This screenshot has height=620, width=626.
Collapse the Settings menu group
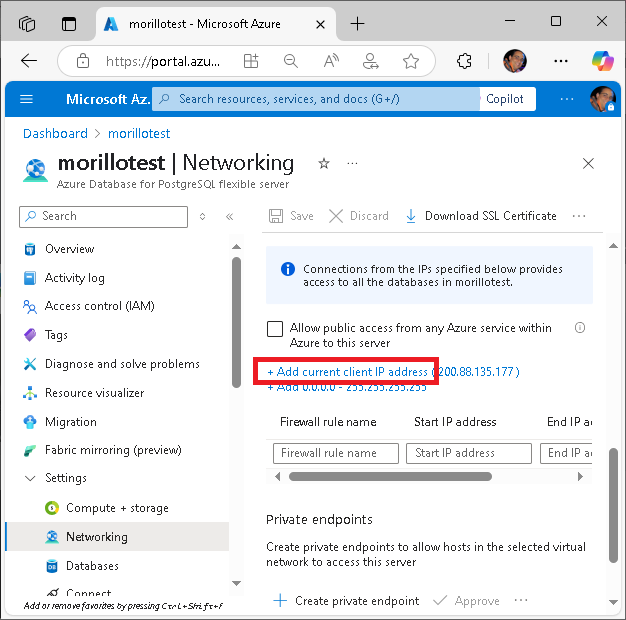click(x=30, y=478)
